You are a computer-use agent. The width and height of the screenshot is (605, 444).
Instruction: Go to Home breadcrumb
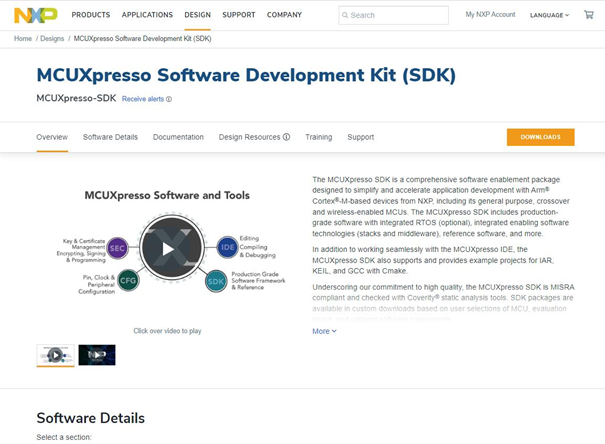23,39
